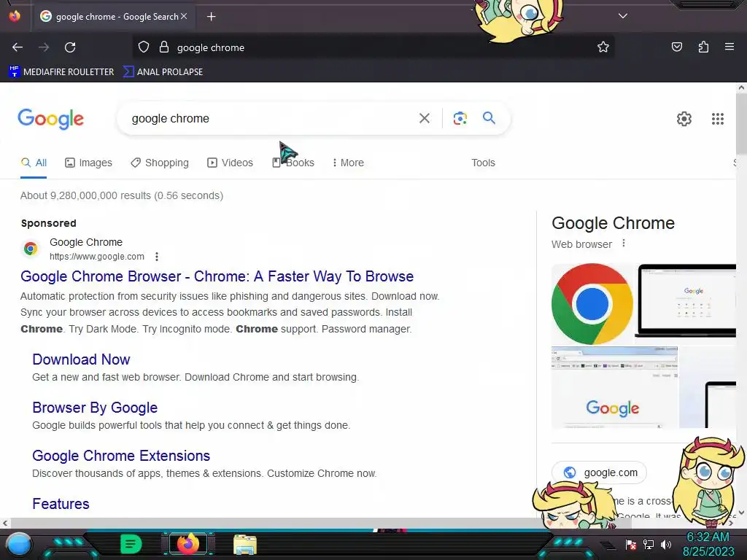This screenshot has height=560, width=747.
Task: Submit the search with the magnifier icon
Action: click(489, 117)
